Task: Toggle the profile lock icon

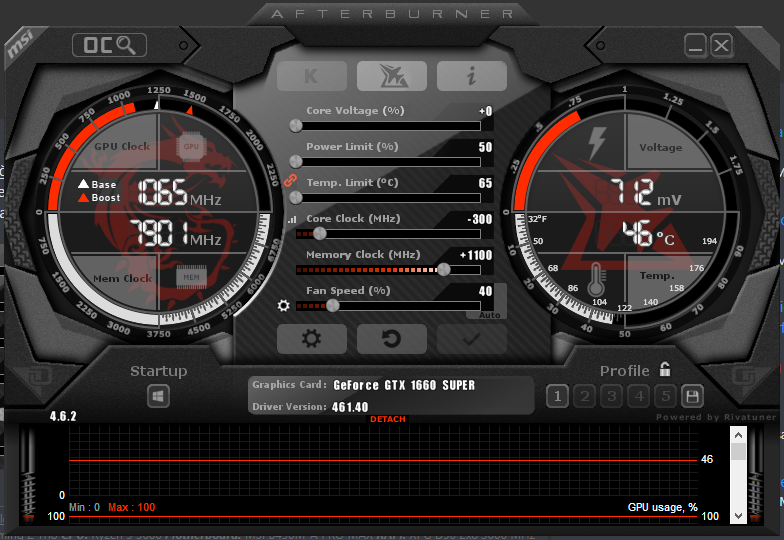Action: click(664, 370)
